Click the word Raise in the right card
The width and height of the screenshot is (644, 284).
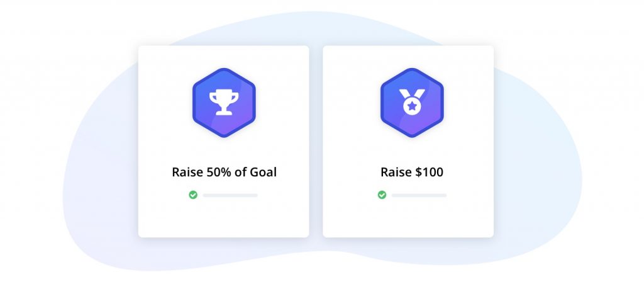coord(396,172)
